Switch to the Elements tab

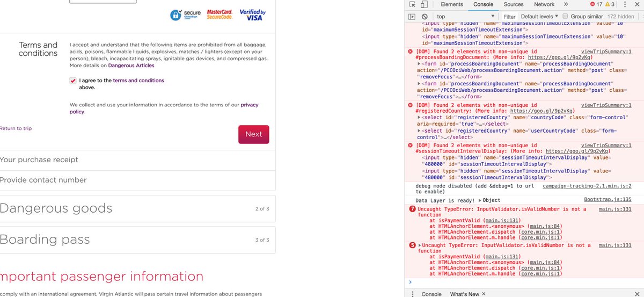coord(452,4)
